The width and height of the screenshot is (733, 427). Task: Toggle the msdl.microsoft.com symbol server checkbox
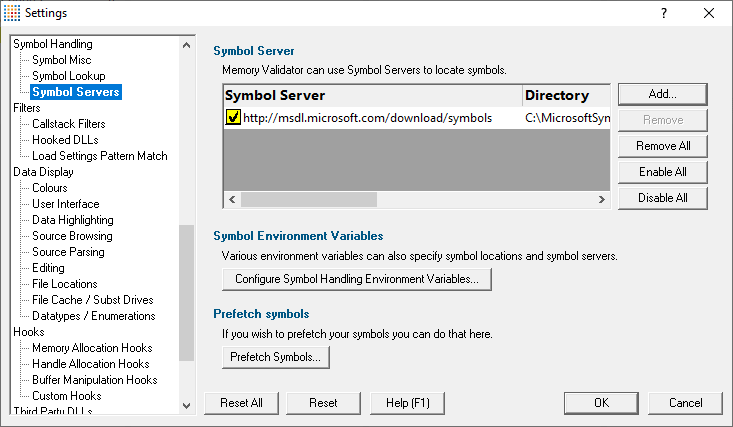233,117
